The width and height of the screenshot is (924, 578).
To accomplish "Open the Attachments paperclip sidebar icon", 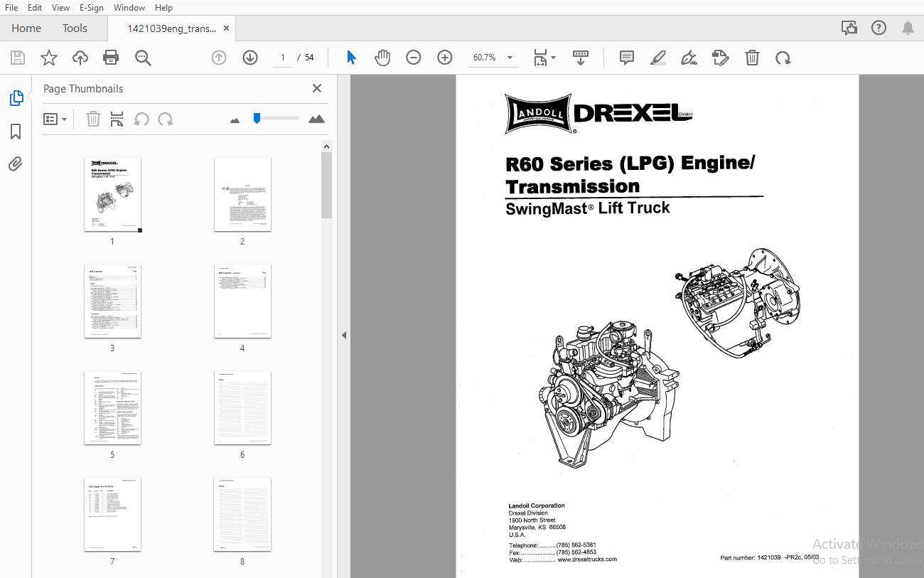I will click(16, 164).
